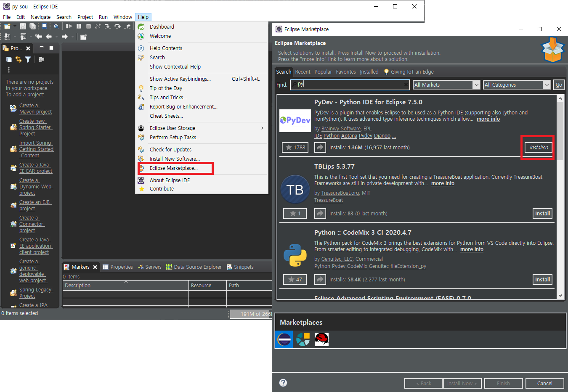Maximize the Project Explorer panel
Viewport: 568px width, 392px height.
(x=51, y=48)
